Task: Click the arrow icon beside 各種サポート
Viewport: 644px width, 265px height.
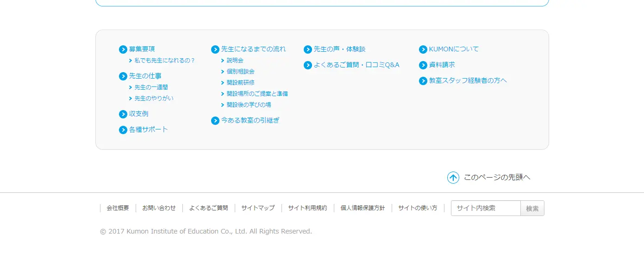Action: click(123, 130)
